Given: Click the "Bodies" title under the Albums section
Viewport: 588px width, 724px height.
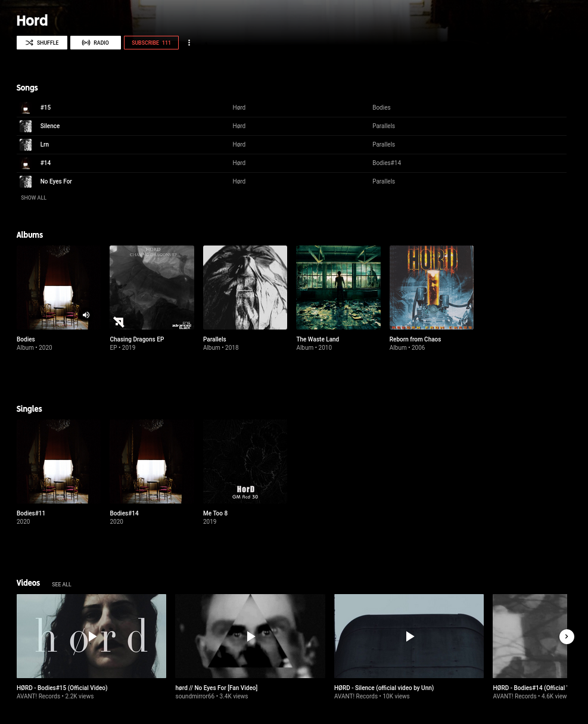Looking at the screenshot, I should 26,340.
